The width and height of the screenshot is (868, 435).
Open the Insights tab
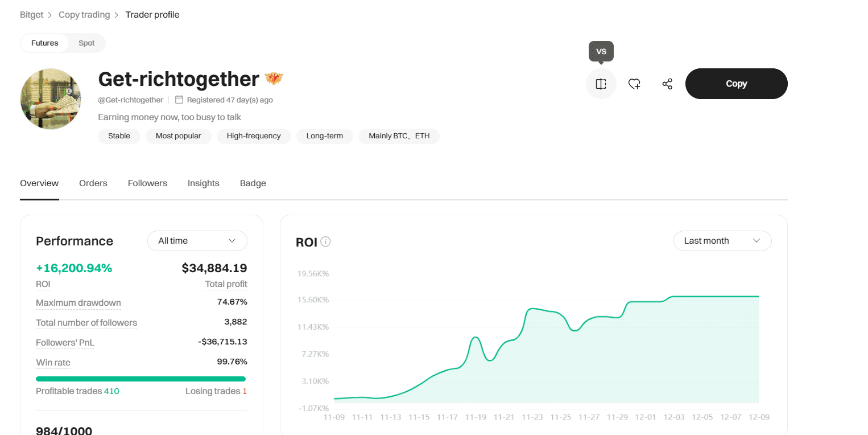203,183
